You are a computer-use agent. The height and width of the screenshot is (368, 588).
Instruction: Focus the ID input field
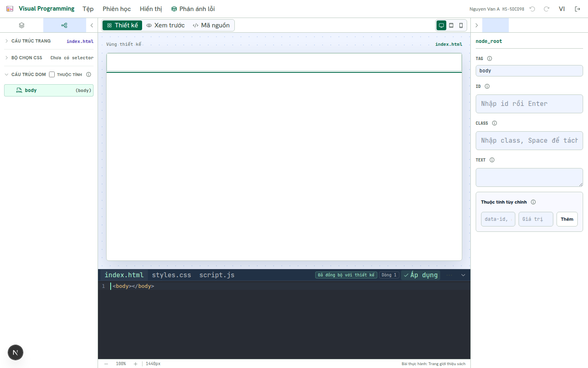tap(529, 104)
